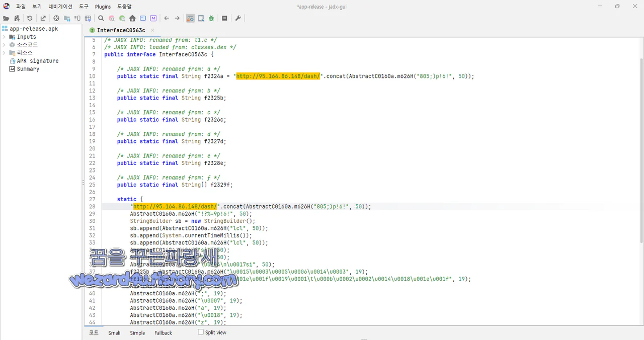
Task: Click f2327d field on line 19
Action: (213, 141)
